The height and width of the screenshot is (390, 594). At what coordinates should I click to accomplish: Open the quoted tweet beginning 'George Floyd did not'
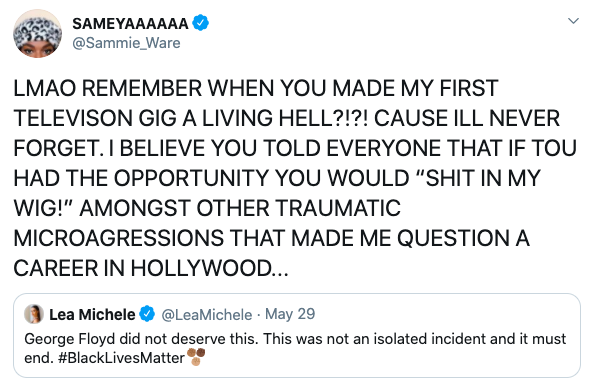[x=297, y=335]
